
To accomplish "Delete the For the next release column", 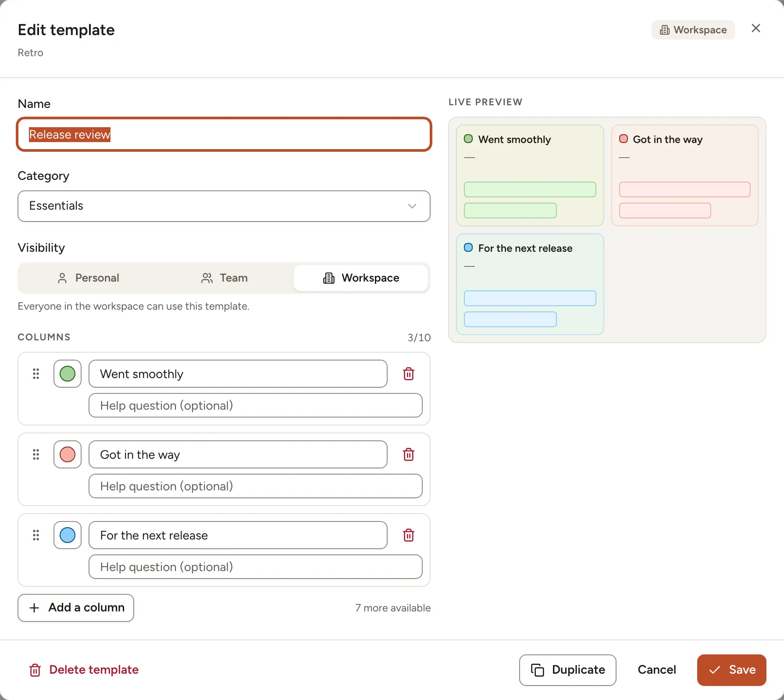I will pyautogui.click(x=408, y=535).
